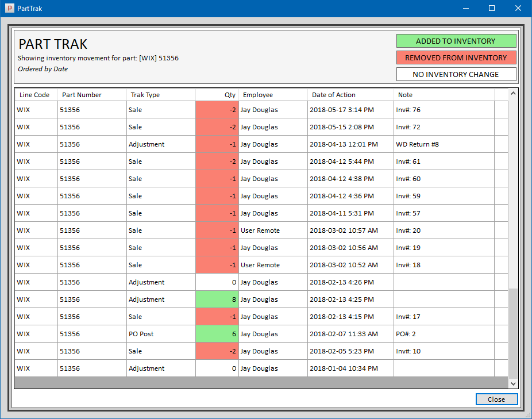
Task: Select the note cell Inv#: 17
Action: (x=444, y=317)
